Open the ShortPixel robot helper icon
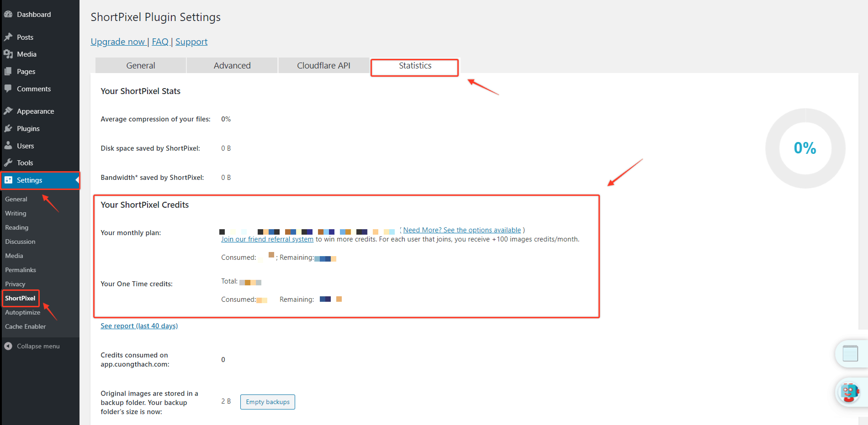The image size is (868, 425). click(x=849, y=392)
